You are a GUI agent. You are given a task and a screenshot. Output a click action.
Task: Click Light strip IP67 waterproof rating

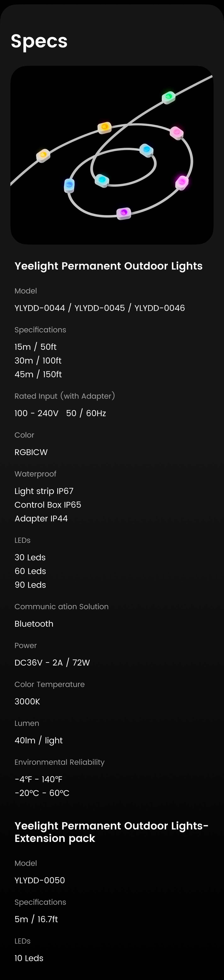click(x=44, y=491)
